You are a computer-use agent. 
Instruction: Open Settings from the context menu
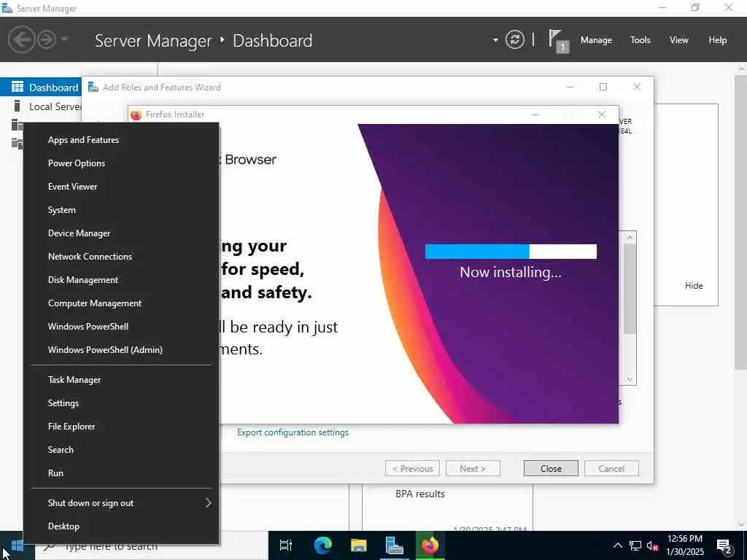point(121,403)
